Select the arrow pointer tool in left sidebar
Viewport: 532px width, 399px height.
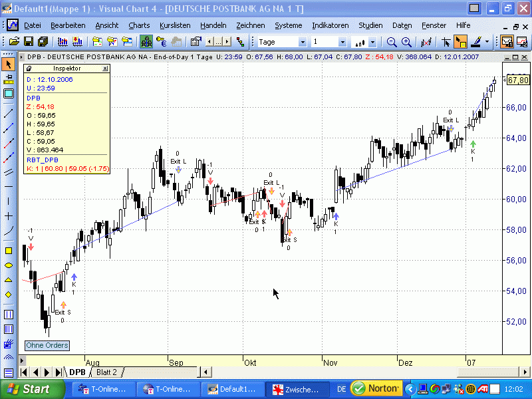coord(9,65)
